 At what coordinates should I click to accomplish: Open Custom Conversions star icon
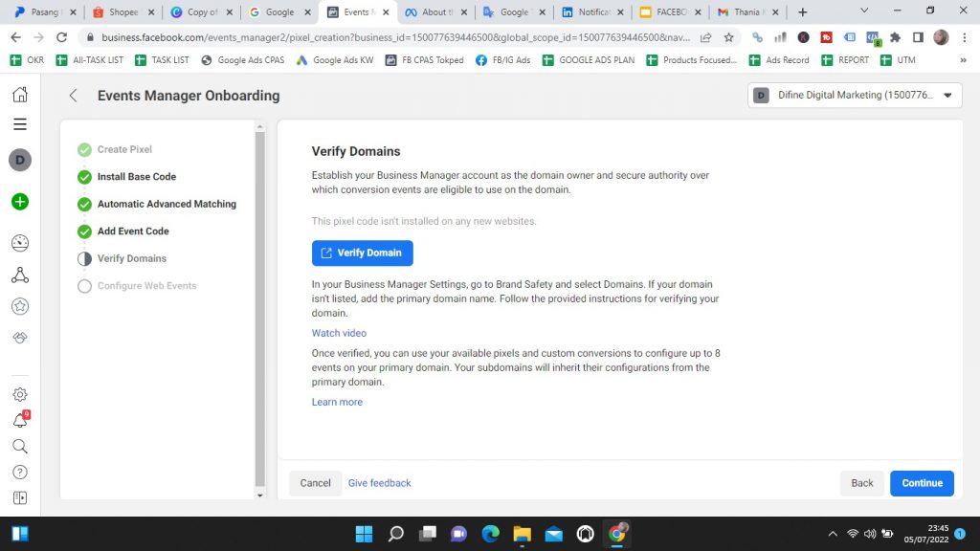tap(19, 307)
